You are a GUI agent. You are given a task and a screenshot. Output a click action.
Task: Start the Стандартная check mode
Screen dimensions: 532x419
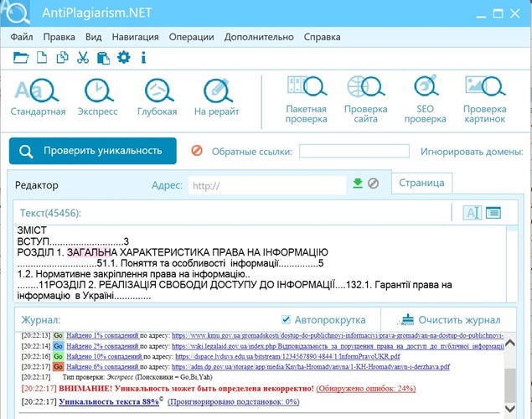tap(38, 97)
